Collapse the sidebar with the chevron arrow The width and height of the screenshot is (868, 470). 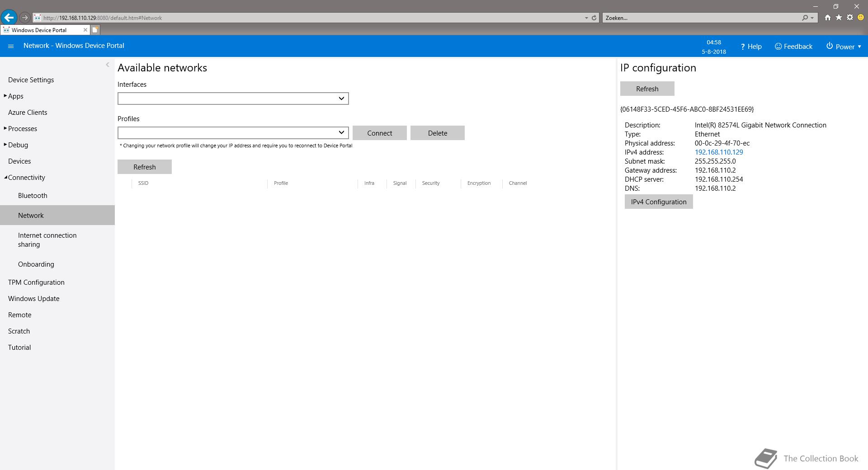coord(108,65)
